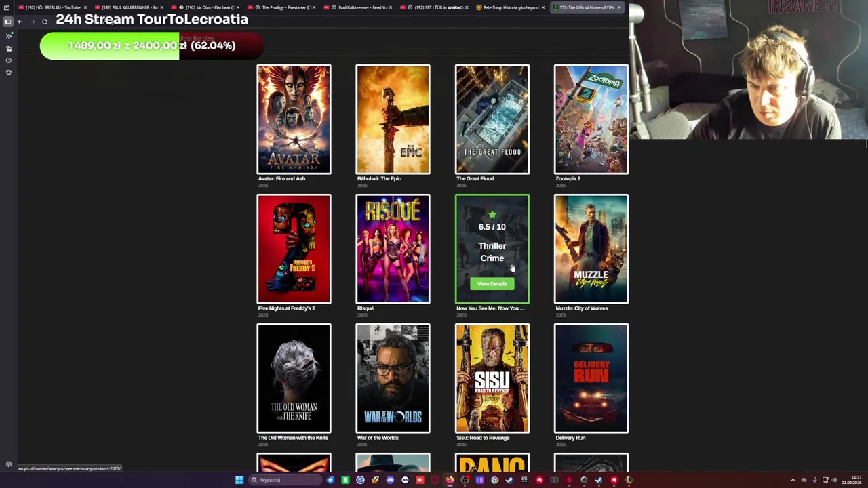Open League of Legends icon in taskbar

[x=629, y=480]
